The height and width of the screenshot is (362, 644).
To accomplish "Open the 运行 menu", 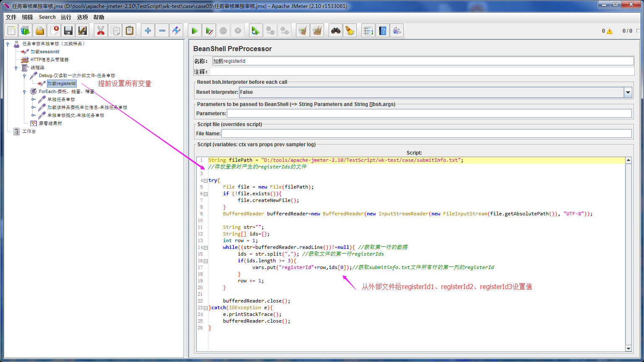I will click(x=66, y=17).
